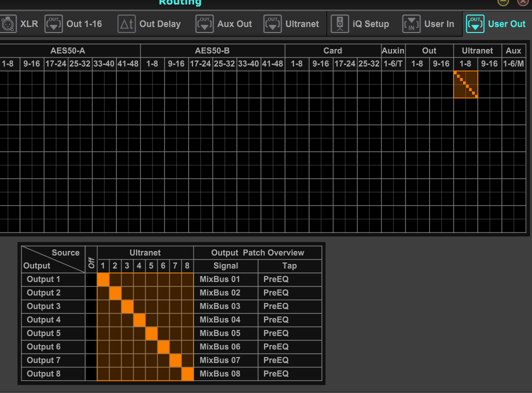Select AES50-B 1-8 column header
Screen dimensions: 532x393
(152, 64)
